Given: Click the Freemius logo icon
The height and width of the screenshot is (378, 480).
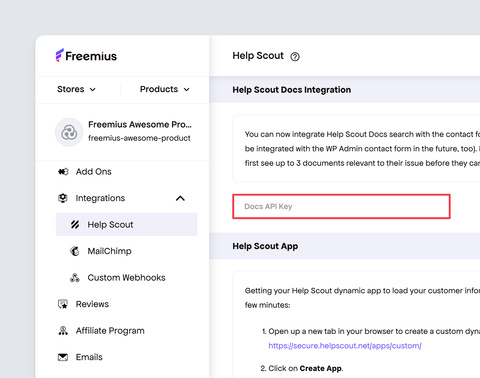Looking at the screenshot, I should point(60,55).
